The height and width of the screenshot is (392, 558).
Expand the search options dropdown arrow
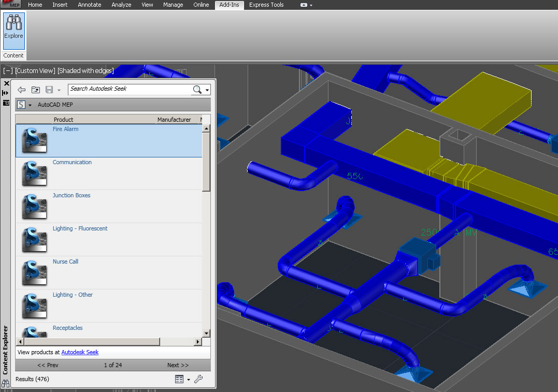point(207,90)
